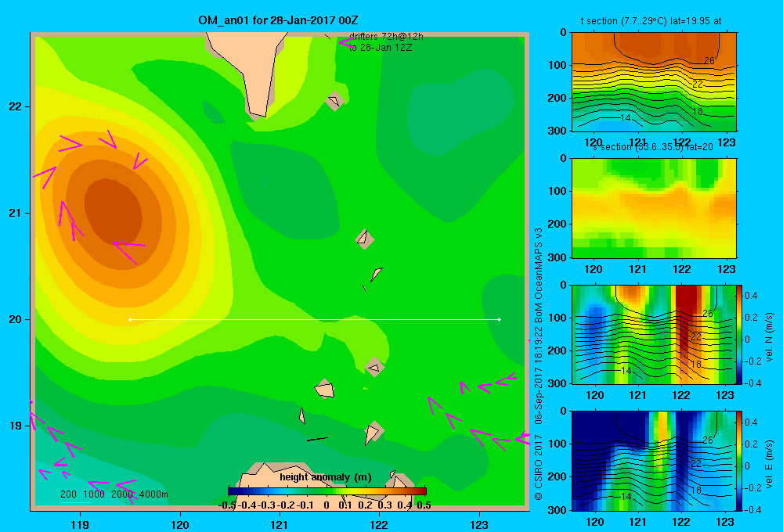783x532 pixels.
Task: Click the North velocity color scale bar
Action: click(x=739, y=334)
